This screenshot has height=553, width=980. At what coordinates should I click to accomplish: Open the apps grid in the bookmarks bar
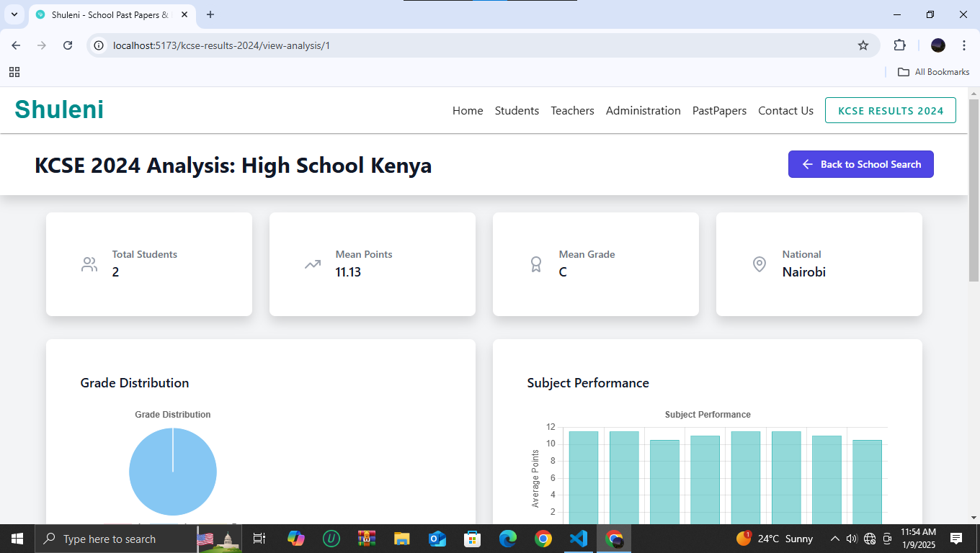point(14,72)
